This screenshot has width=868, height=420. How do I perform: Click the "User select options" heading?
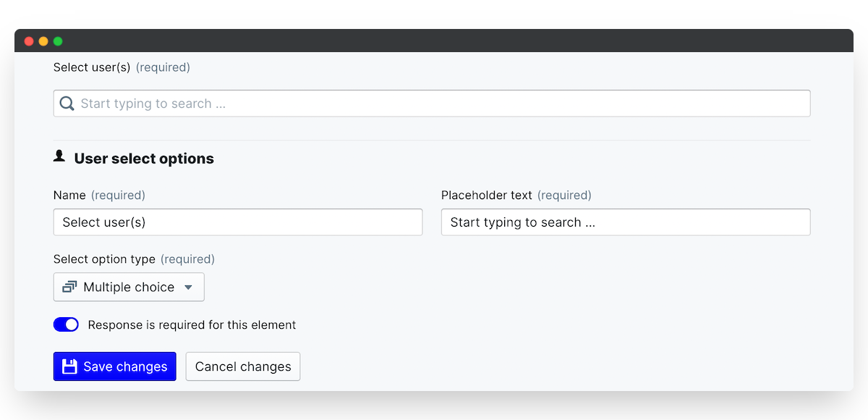pyautogui.click(x=144, y=159)
